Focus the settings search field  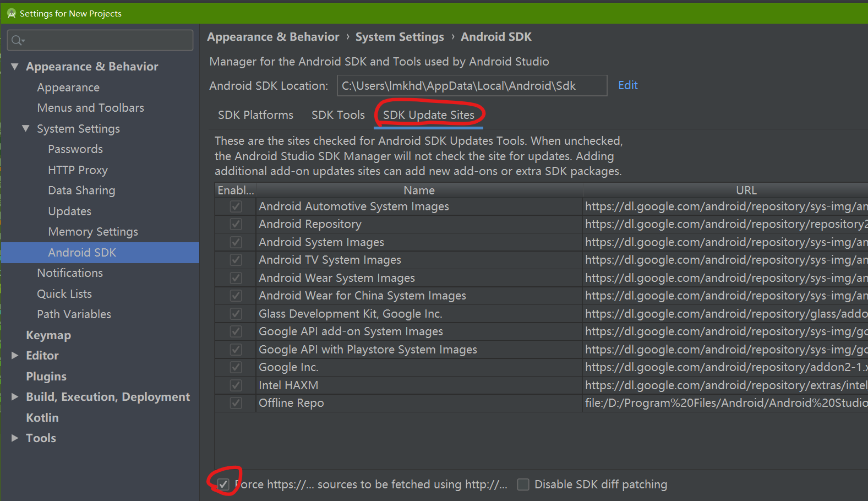coord(100,40)
